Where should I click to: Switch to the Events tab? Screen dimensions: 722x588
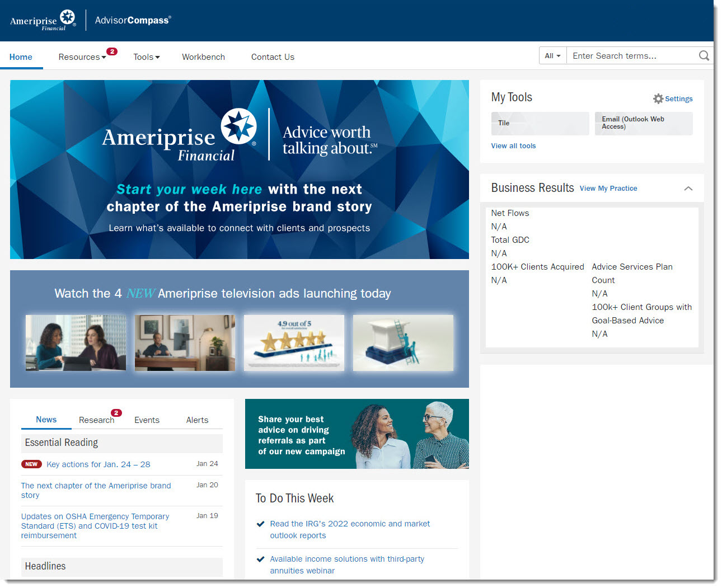click(x=147, y=420)
